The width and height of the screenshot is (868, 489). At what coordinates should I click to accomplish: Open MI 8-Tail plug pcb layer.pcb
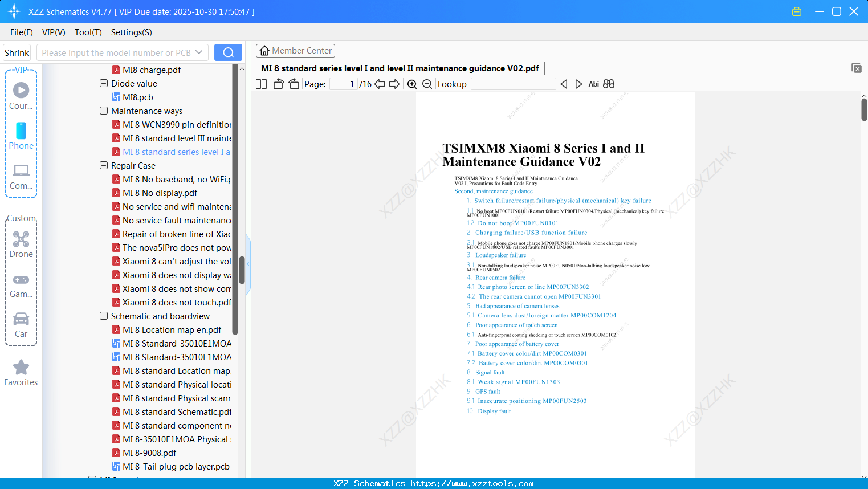[x=170, y=467]
